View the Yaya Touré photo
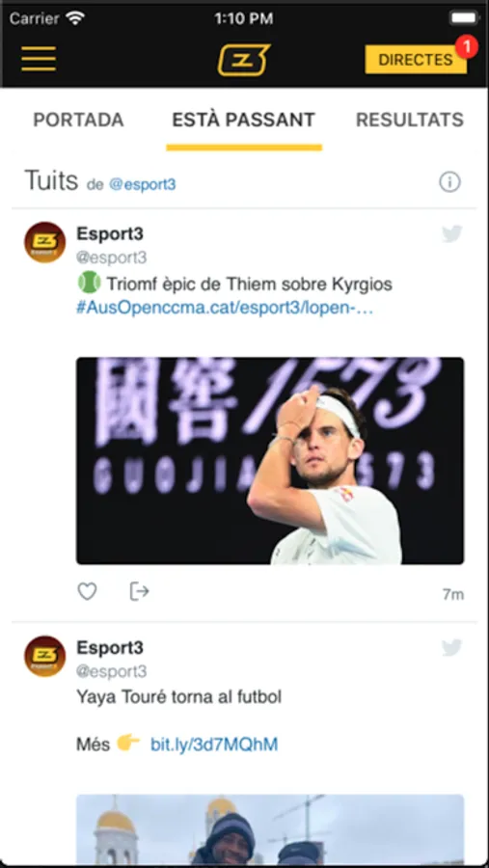Screen dimensions: 489x868 [x=270, y=829]
